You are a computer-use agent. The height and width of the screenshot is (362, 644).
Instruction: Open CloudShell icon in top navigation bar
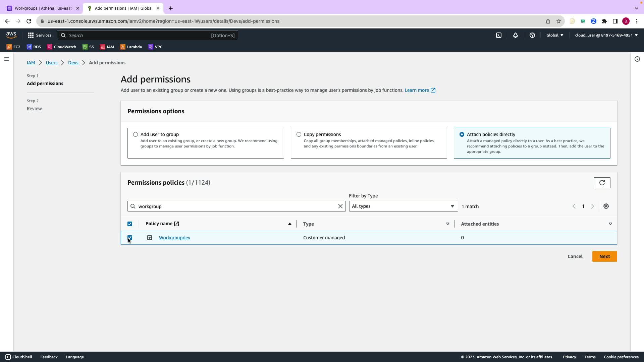pyautogui.click(x=499, y=35)
